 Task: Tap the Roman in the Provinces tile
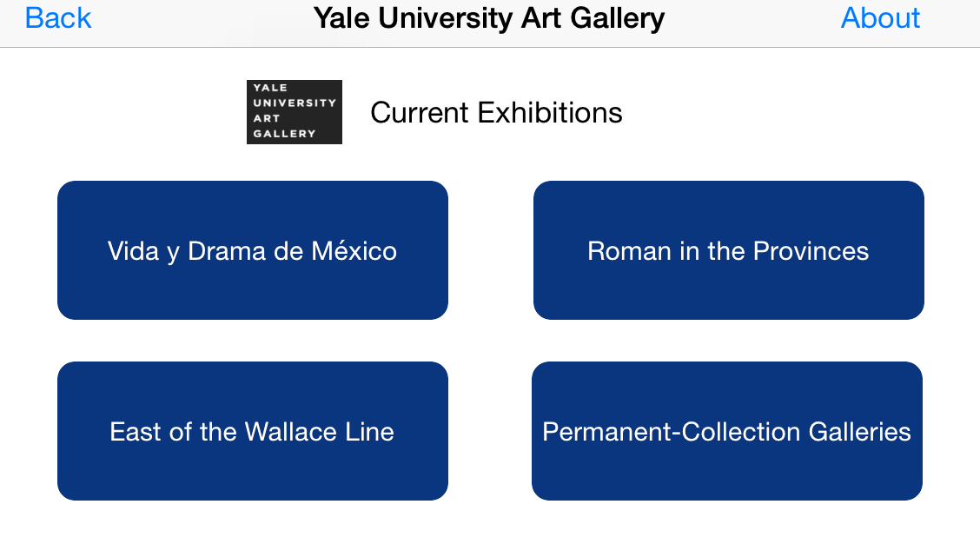728,250
